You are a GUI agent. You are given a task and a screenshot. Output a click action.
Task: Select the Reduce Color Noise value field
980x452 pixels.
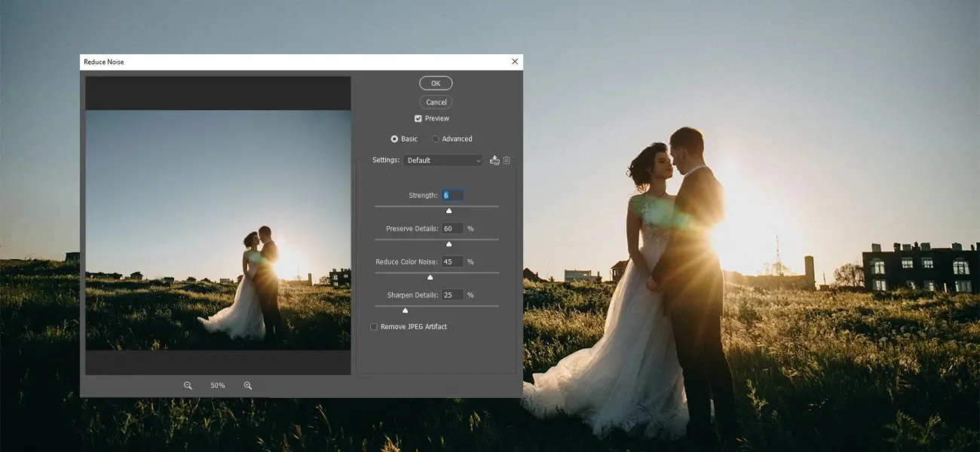click(x=452, y=261)
